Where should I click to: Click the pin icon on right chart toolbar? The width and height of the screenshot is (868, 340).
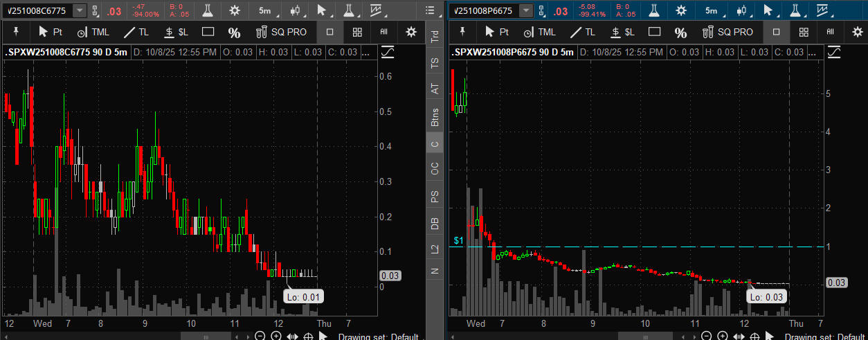463,32
